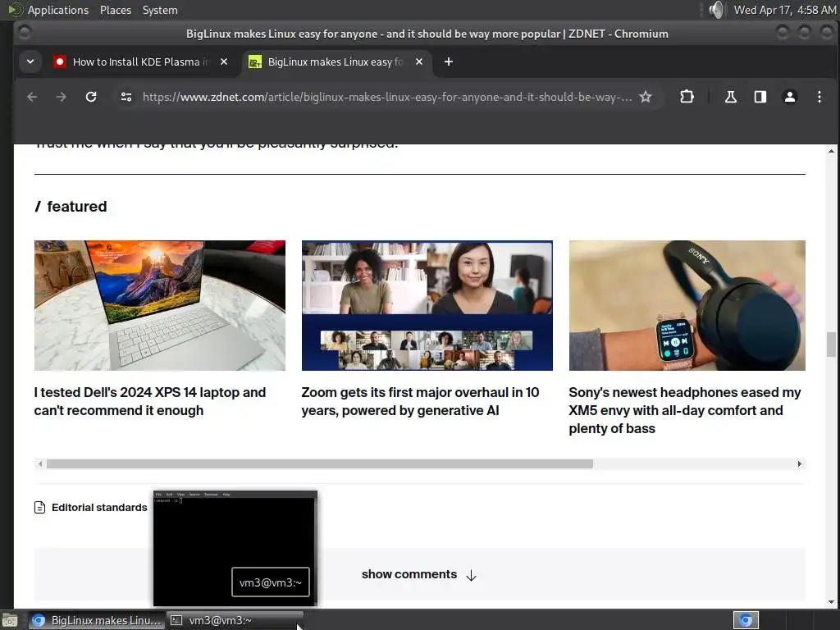
Task: Open the Dell XPS 14 laptop thumbnail
Action: click(160, 305)
